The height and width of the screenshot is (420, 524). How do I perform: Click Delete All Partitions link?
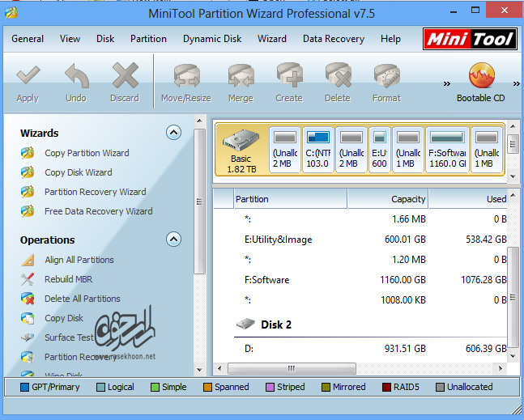coord(83,299)
